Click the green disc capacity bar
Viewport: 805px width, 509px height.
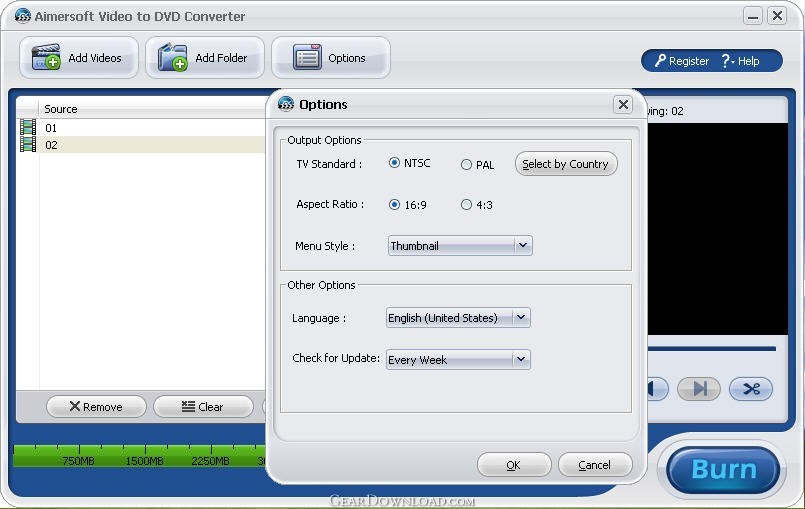pyautogui.click(x=140, y=456)
